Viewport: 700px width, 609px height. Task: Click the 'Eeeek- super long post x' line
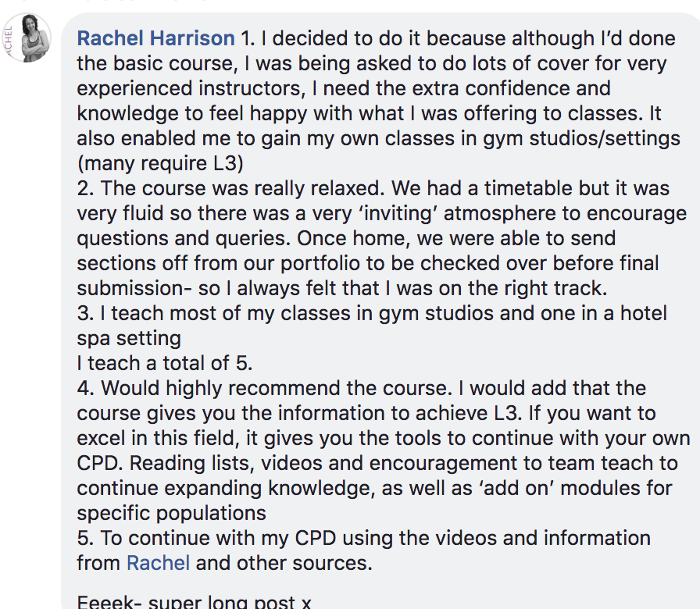[x=194, y=602]
